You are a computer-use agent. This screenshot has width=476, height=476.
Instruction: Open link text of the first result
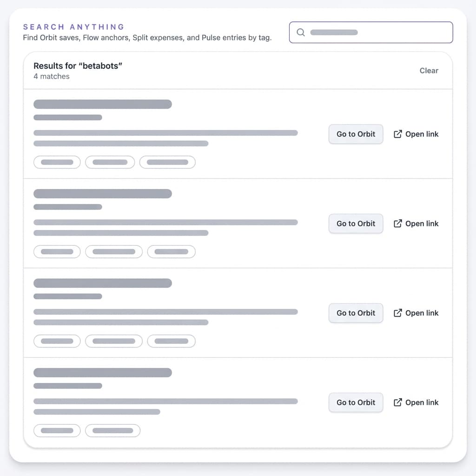pos(422,134)
